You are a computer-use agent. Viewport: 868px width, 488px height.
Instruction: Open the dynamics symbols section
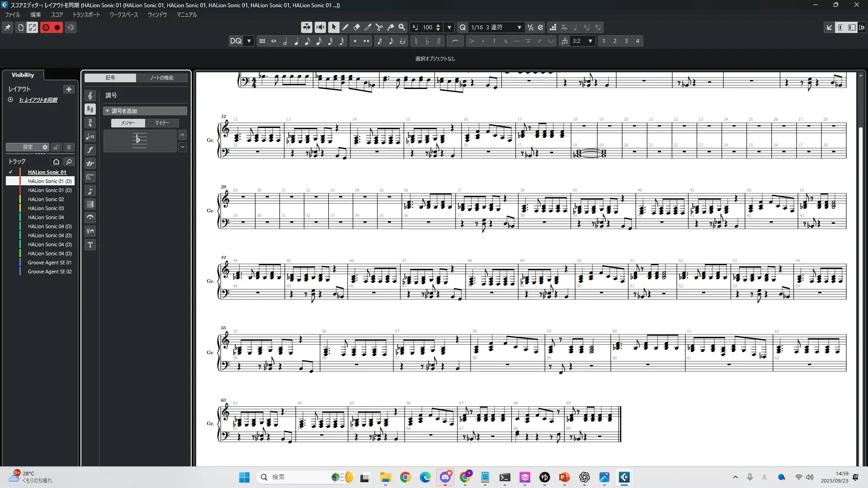pos(90,150)
